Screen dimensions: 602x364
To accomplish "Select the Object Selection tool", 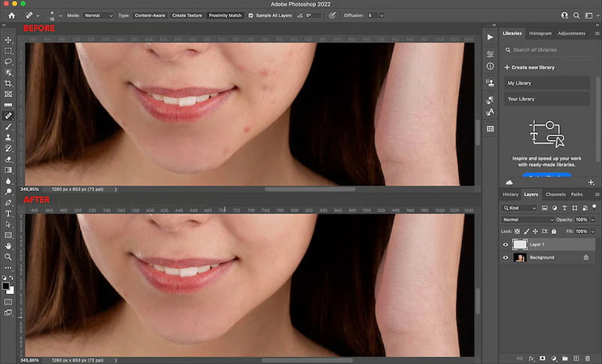I will (8, 72).
